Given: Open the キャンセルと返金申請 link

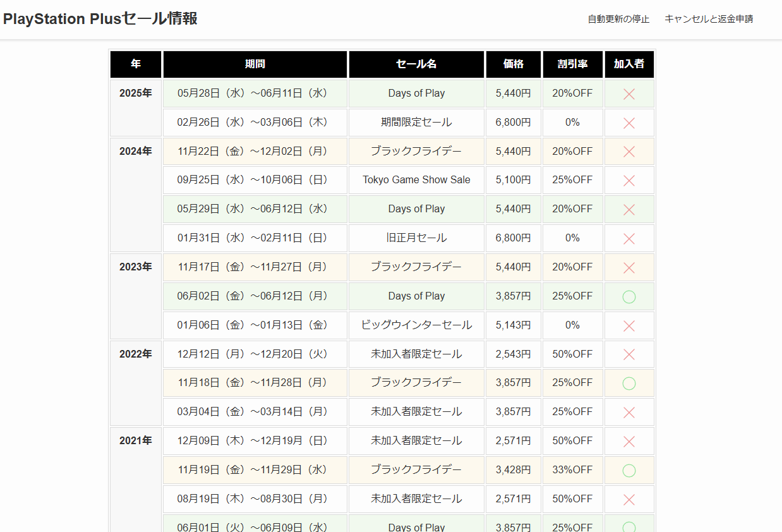Looking at the screenshot, I should [709, 19].
